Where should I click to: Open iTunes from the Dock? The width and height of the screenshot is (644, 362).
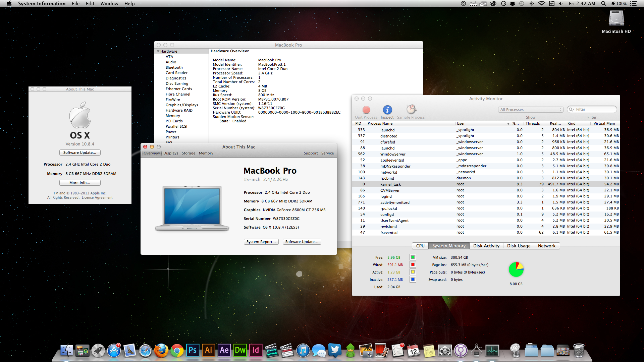pos(303,351)
